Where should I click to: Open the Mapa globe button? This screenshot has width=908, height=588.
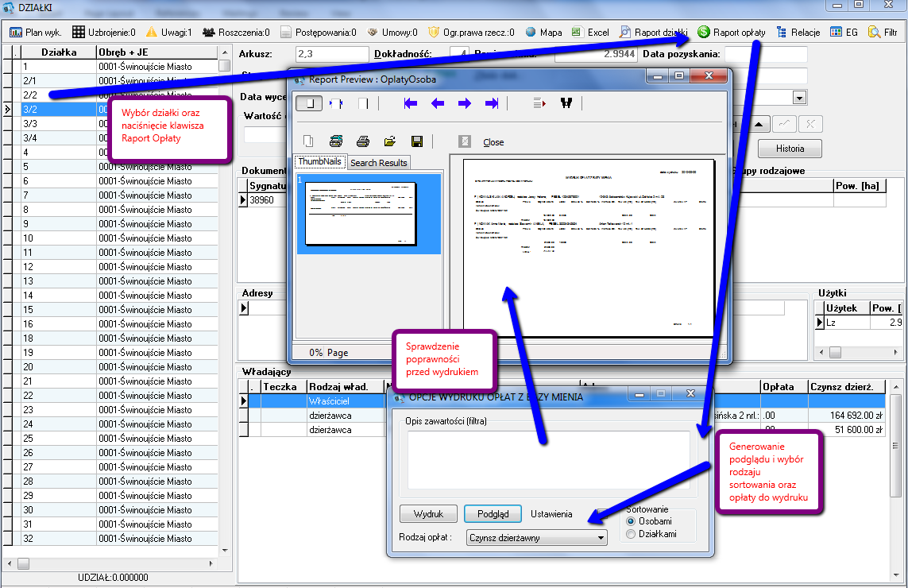(543, 33)
